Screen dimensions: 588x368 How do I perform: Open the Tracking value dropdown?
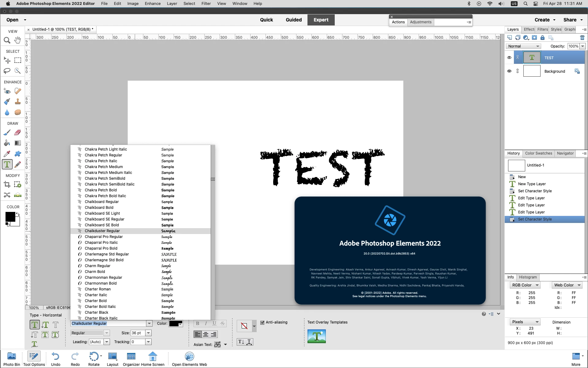point(149,342)
